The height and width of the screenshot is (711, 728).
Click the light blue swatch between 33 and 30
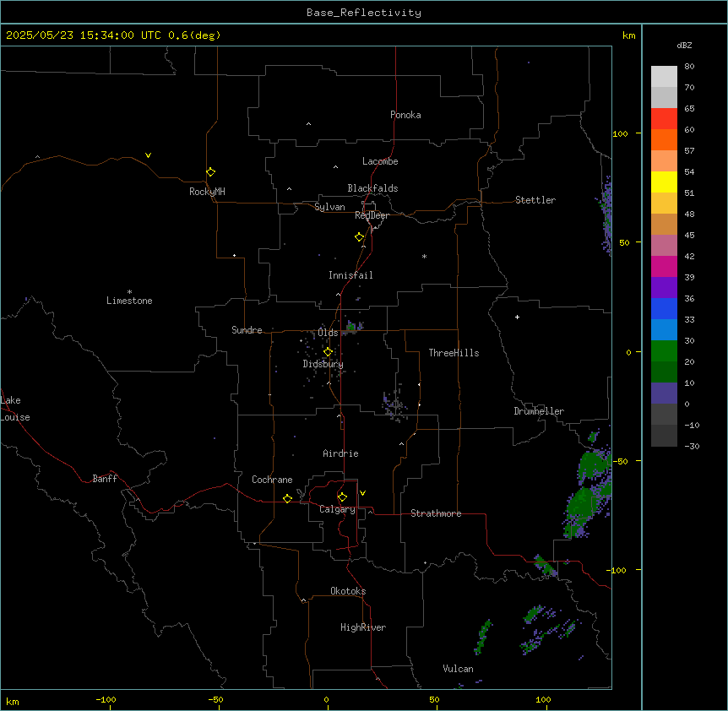coord(664,329)
